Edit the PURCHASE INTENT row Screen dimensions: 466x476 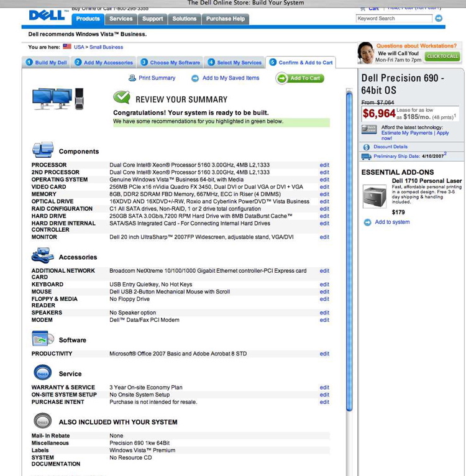[x=324, y=402]
